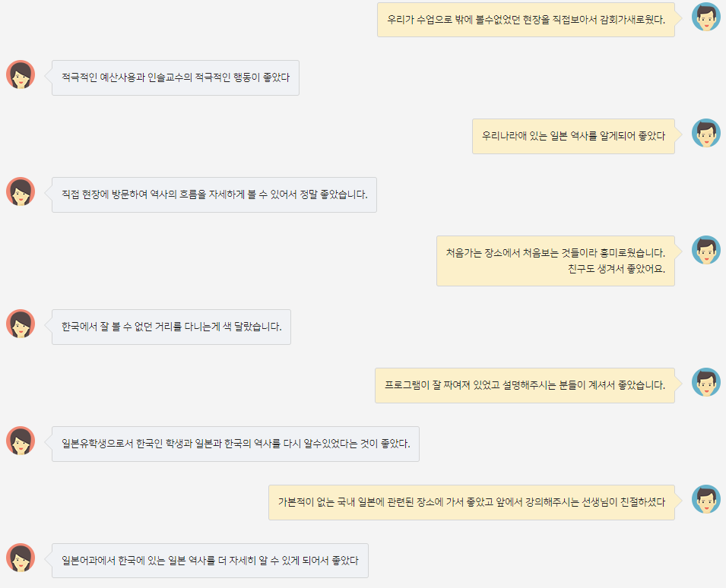Click female avatar beside '적극적인 예산사용과' message
Screen dimensions: 726x588
tap(21, 74)
